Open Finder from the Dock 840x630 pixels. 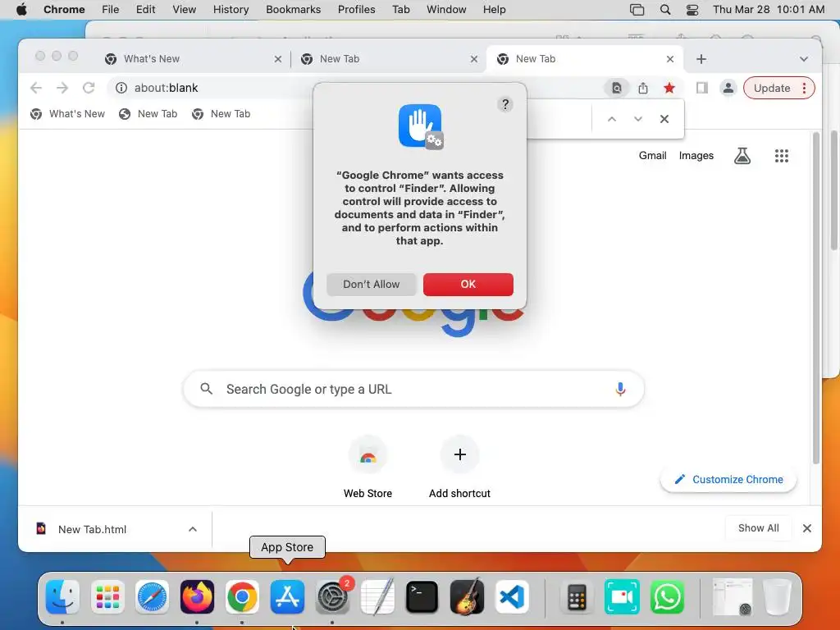pyautogui.click(x=62, y=597)
